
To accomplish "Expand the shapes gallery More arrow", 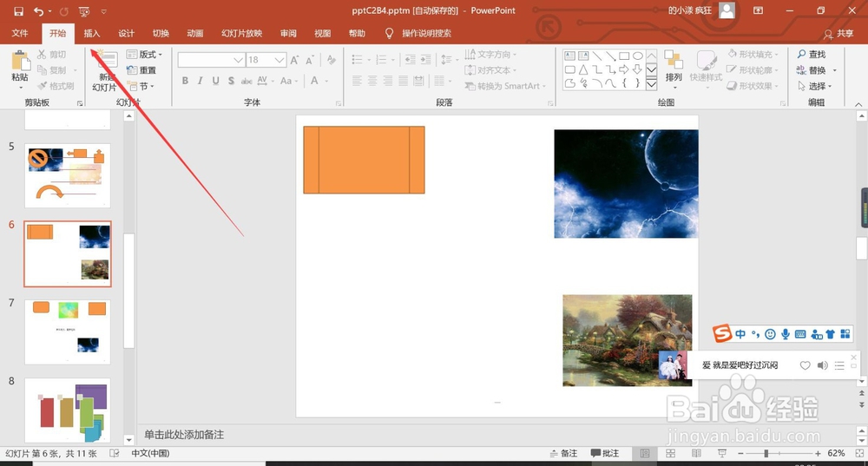I will click(652, 84).
